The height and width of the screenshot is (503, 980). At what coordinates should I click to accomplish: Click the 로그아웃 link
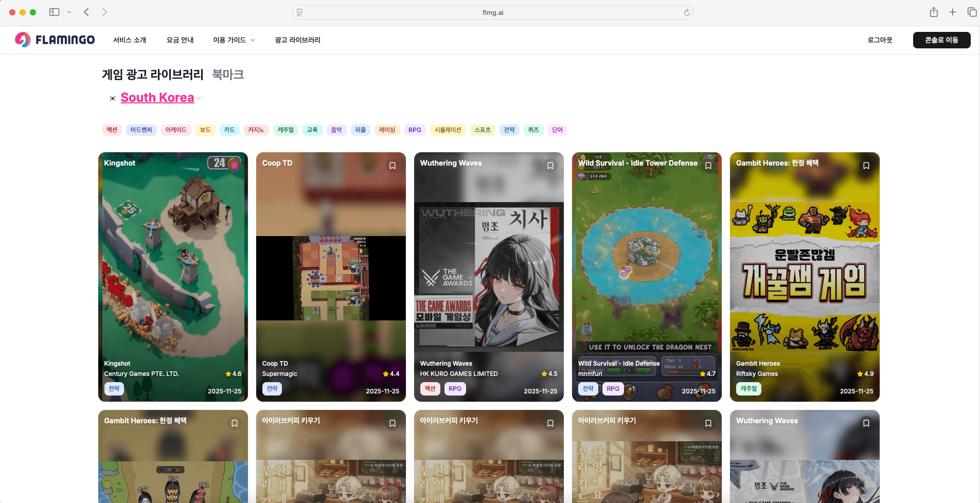[880, 40]
